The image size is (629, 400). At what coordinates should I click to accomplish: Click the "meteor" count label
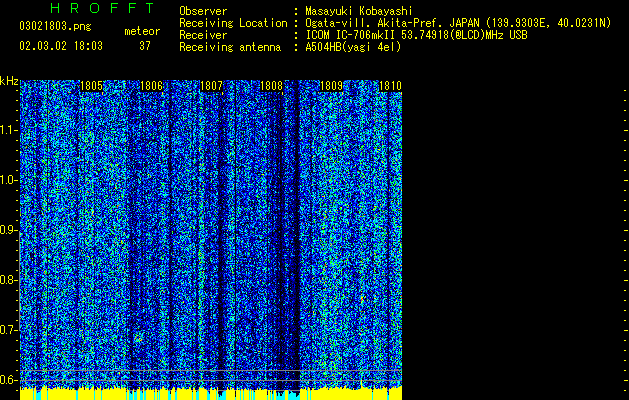[x=142, y=31]
